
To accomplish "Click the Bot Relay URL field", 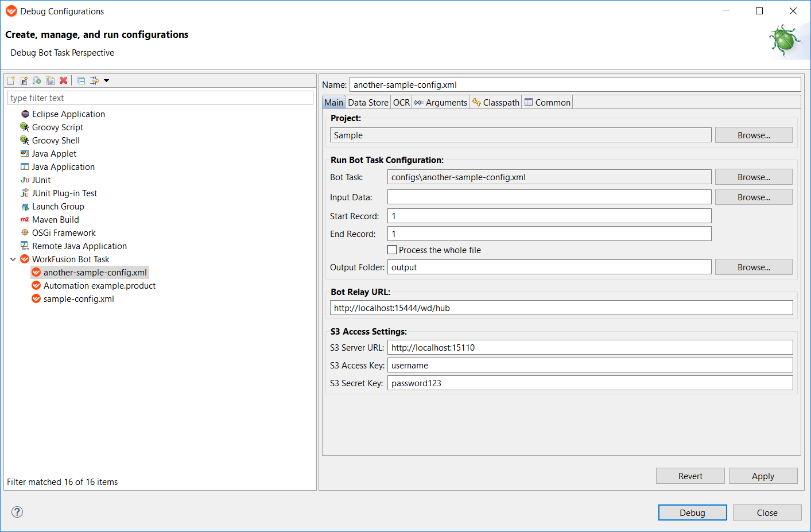I will 561,308.
